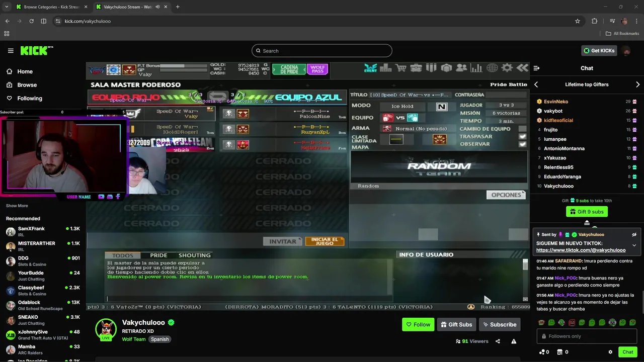644x362 pixels.
Task: Switch to TODOS chat tab
Action: pyautogui.click(x=123, y=255)
